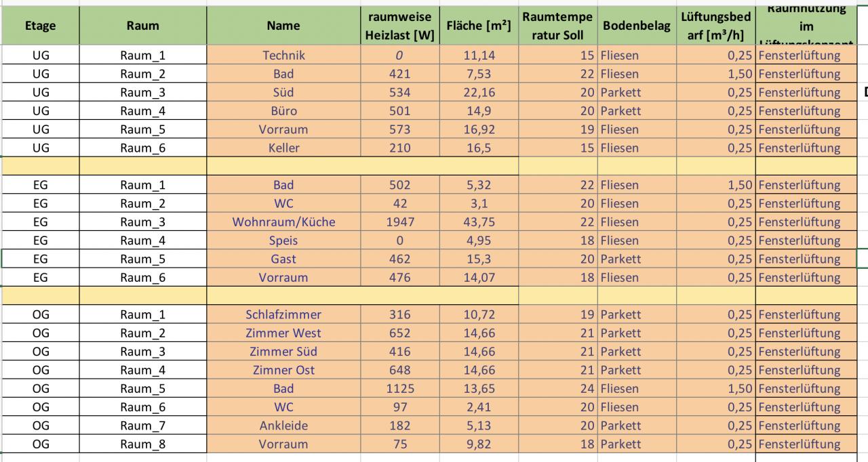Select the area value 43,75

coord(479,222)
